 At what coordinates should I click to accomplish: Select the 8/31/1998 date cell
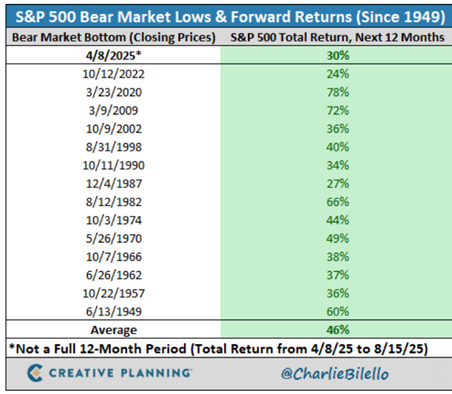(114, 147)
